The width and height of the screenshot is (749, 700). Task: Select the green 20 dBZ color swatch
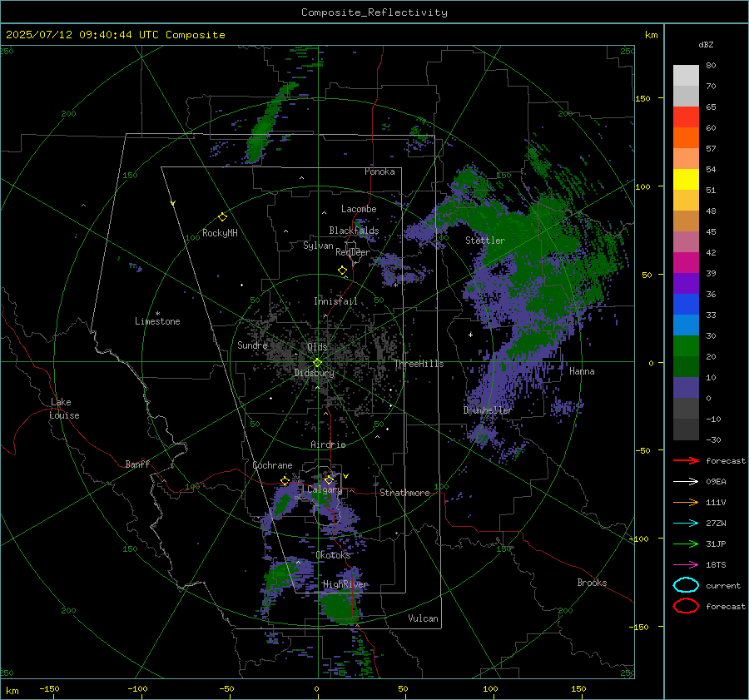point(686,346)
